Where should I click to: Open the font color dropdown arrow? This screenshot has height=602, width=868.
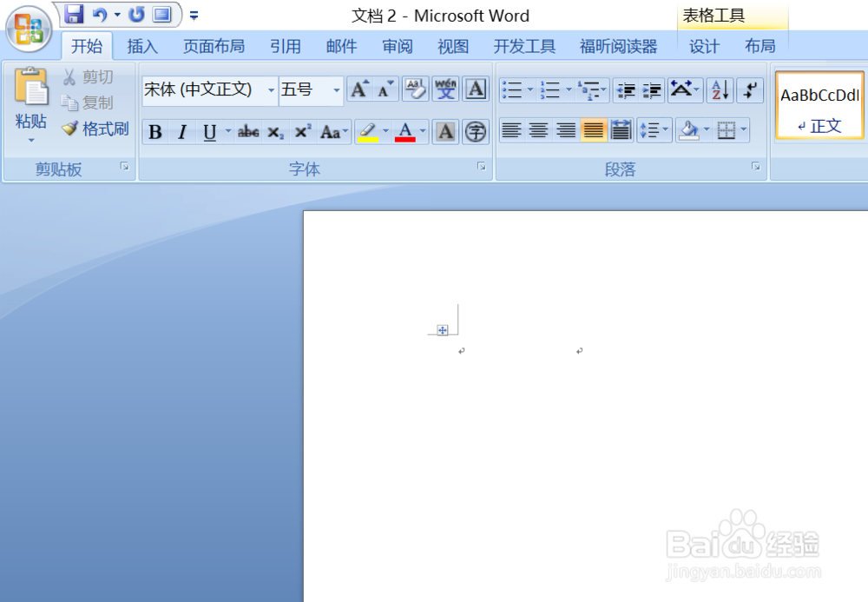pyautogui.click(x=423, y=132)
